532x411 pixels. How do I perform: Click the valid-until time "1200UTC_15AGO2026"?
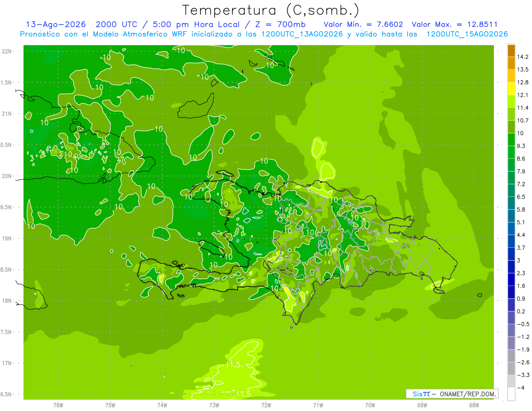(x=467, y=34)
